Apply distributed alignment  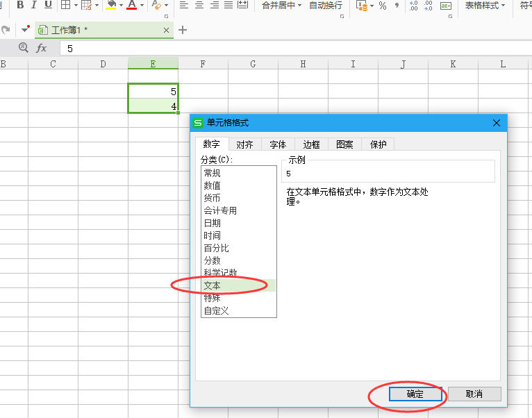(242, 5)
